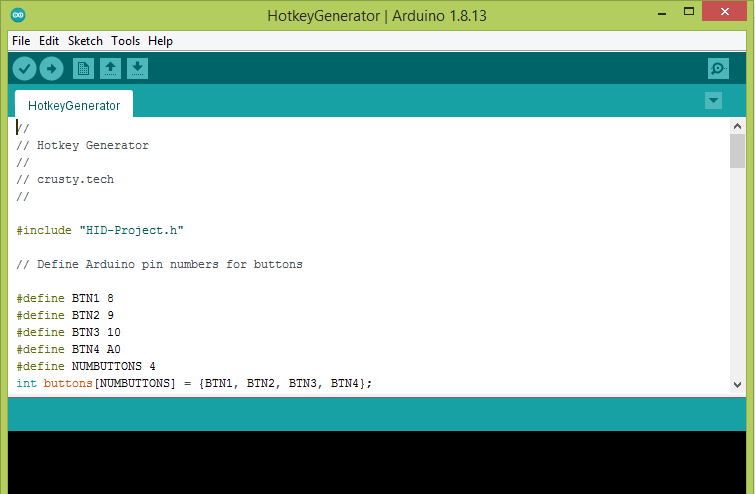Open the Tools menu

point(125,41)
